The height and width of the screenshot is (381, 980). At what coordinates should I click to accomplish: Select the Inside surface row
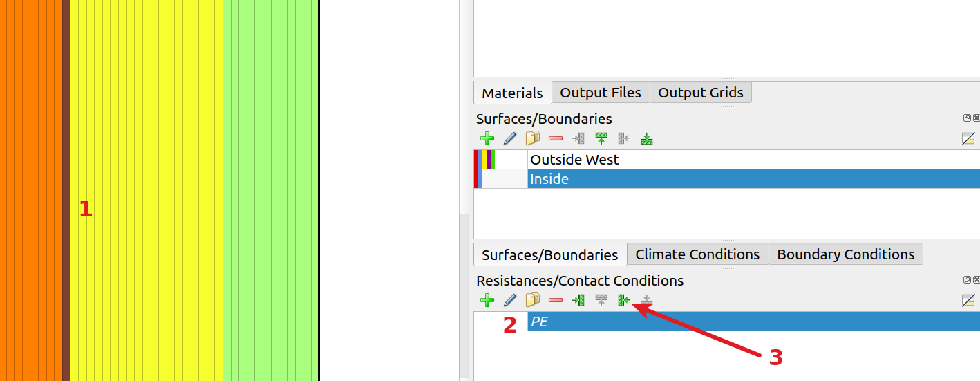pos(727,179)
